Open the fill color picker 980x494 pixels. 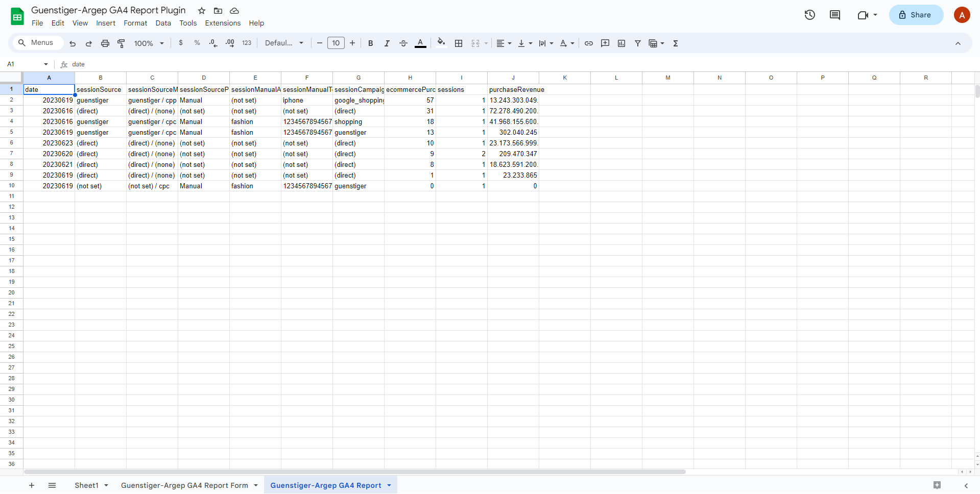[x=442, y=43]
